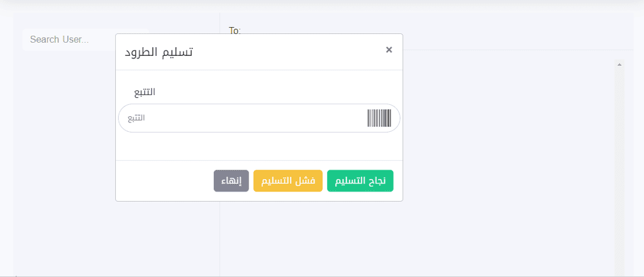The width and height of the screenshot is (644, 277).
Task: Close the تسليم الطرود dialog
Action: click(x=389, y=50)
